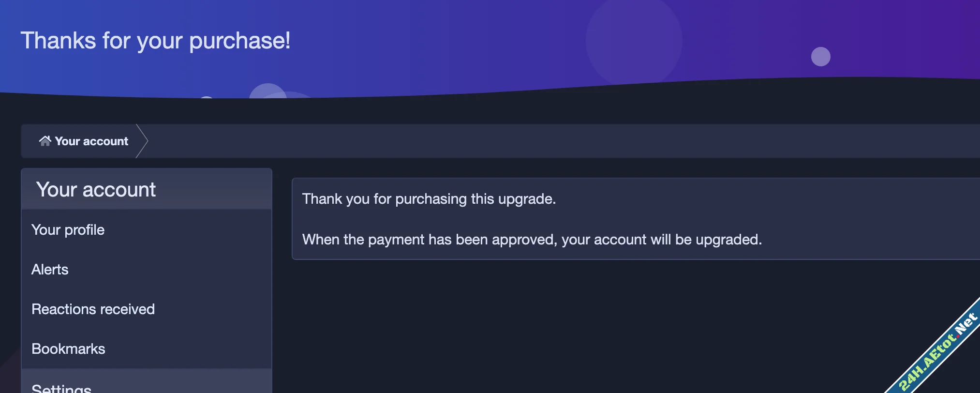Screen dimensions: 980x393
Task: Click the large translucent circle in the header
Action: click(x=634, y=41)
